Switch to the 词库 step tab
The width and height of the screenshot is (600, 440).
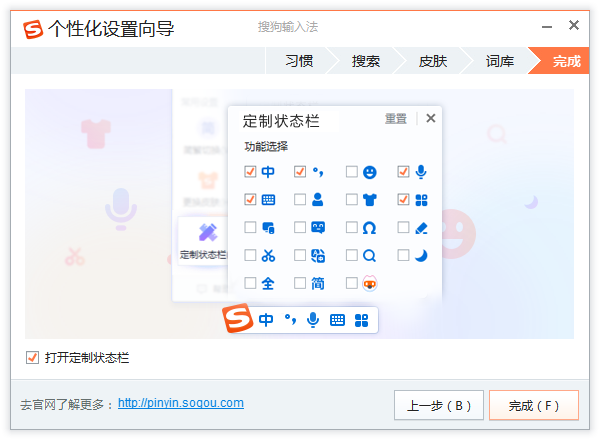pyautogui.click(x=500, y=61)
